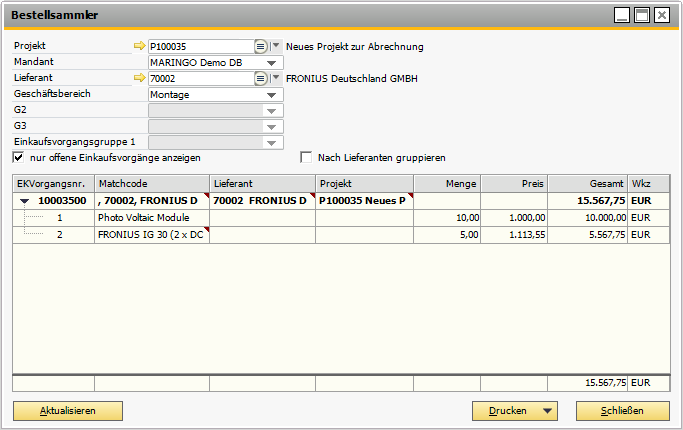
Task: Select the Photo Voltaic Module row
Action: click(x=151, y=217)
